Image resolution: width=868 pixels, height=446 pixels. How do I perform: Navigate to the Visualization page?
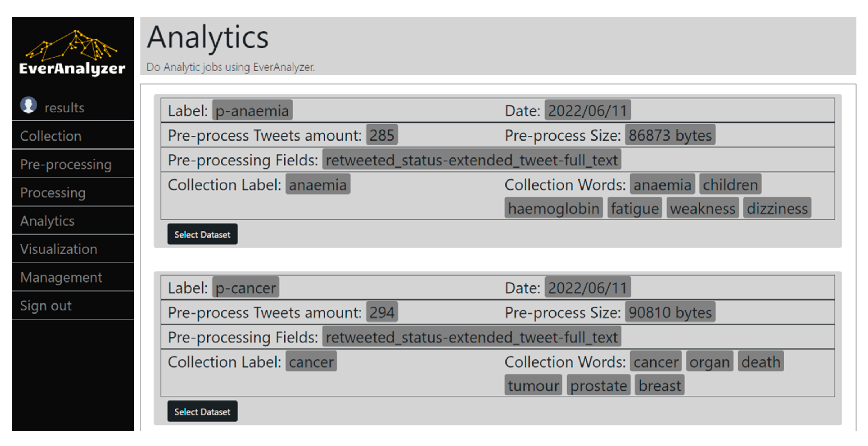[59, 249]
